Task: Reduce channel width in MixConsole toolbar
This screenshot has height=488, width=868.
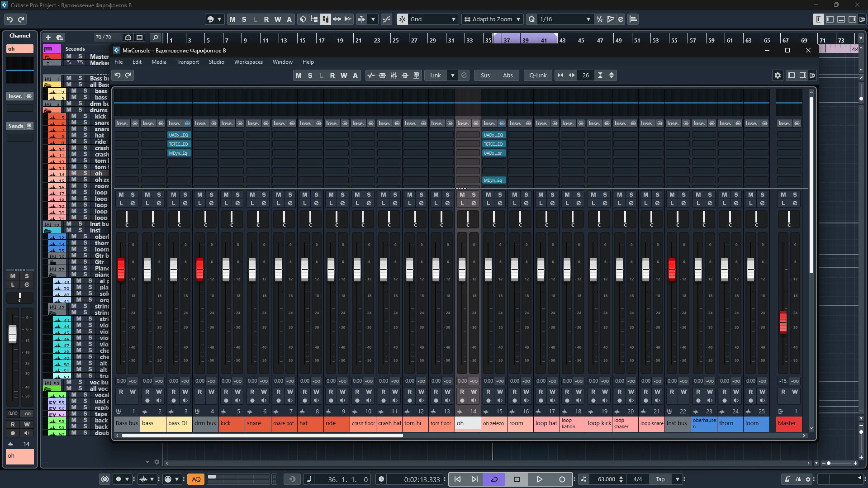Action: pos(560,76)
